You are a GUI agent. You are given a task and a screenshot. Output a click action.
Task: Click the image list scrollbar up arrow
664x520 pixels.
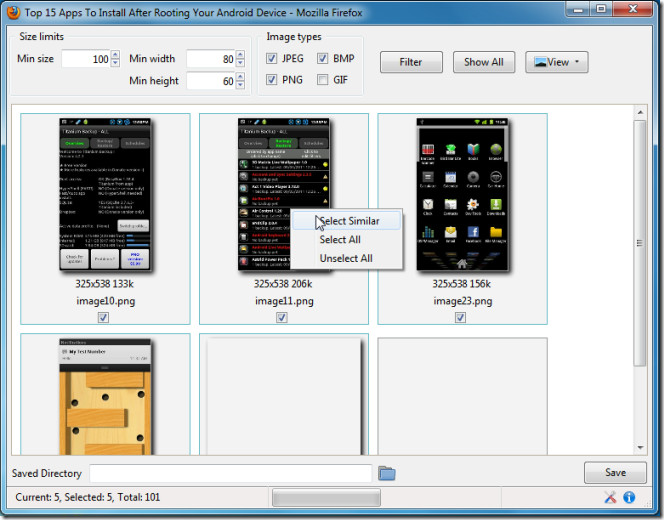coord(640,112)
